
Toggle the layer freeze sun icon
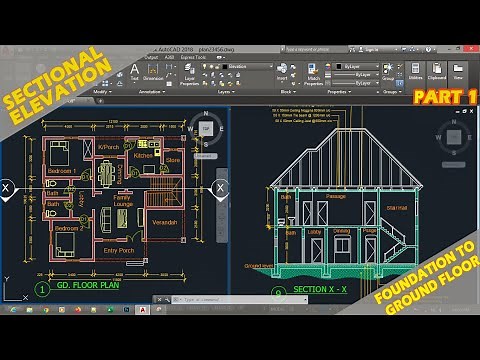coord(211,67)
